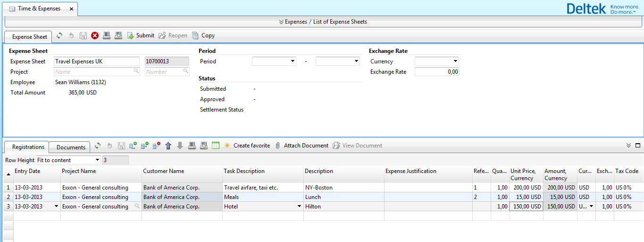Screen dimensions: 644x242
Task: Click the red delete icon in Expense Sheet toolbar
Action: (x=95, y=35)
